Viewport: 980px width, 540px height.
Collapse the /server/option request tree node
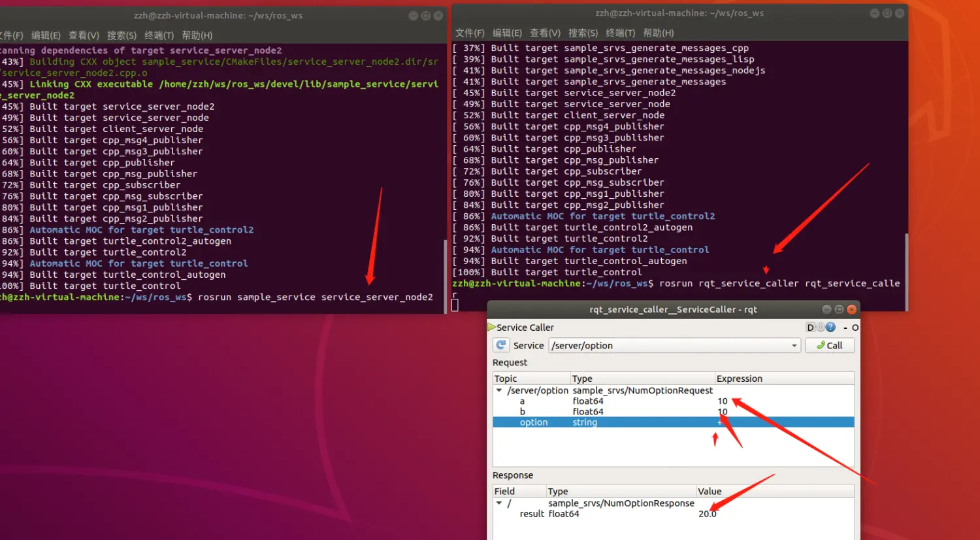point(499,390)
